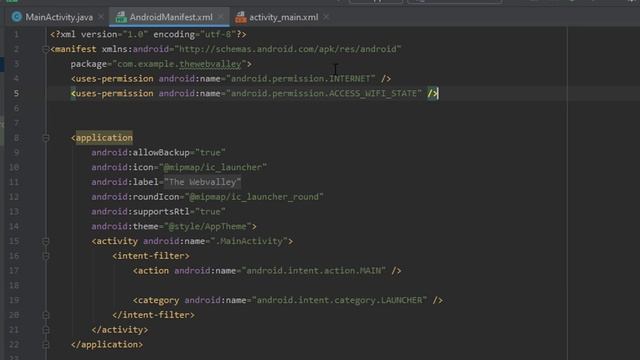Switch to the MainActivity.java tab
The height and width of the screenshot is (360, 640).
point(59,17)
